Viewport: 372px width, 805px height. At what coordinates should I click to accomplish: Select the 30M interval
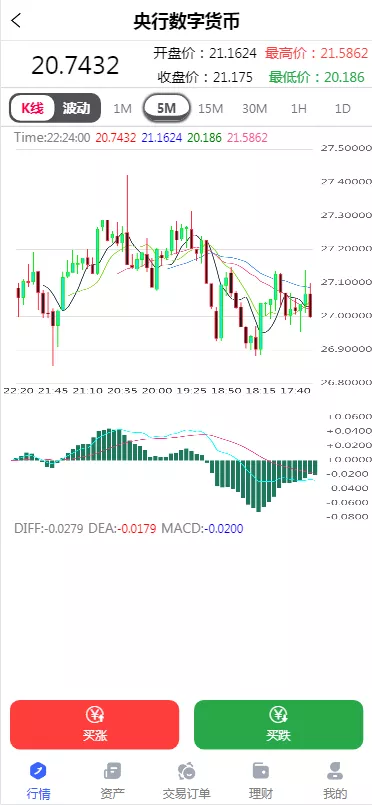[254, 108]
